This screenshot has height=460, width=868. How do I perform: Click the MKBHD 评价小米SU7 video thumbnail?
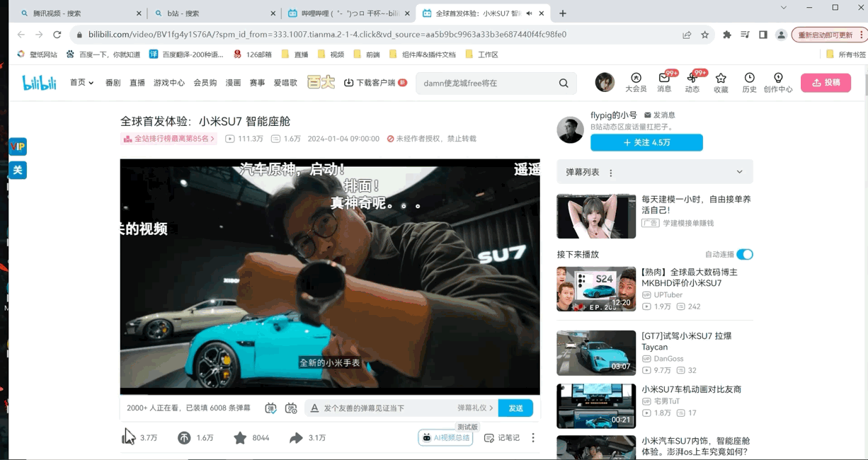[596, 289]
